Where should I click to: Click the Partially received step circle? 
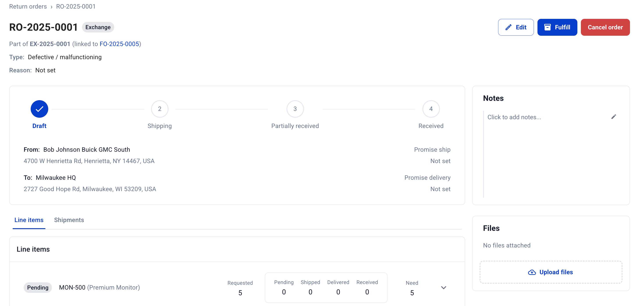coord(295,109)
